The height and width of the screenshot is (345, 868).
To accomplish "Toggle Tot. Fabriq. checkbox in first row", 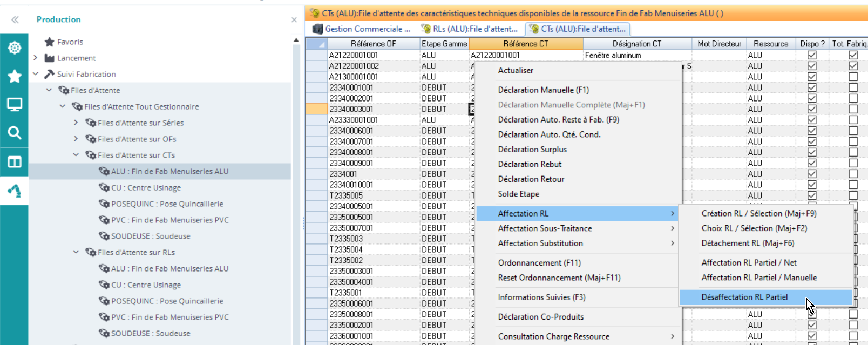I will pos(853,55).
